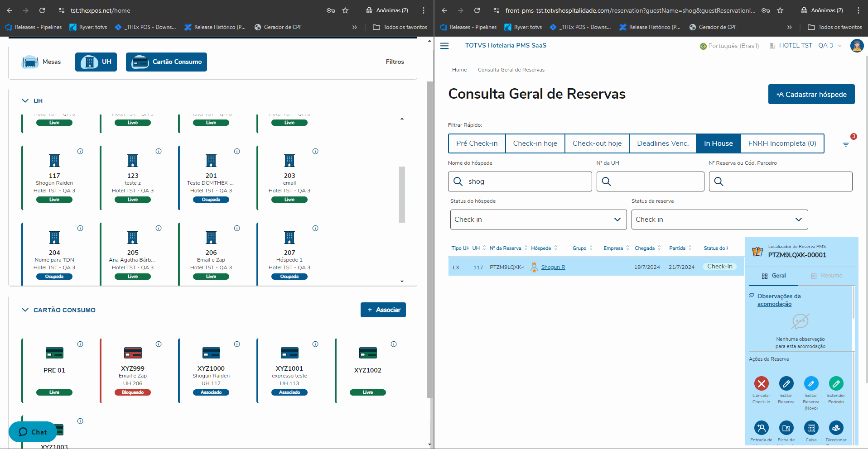Open the Status da reserva dropdown
868x449 pixels.
click(719, 220)
